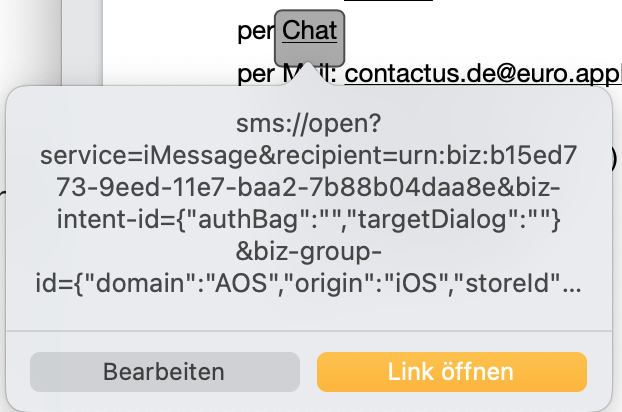Click the word "per" before the Chat link

point(256,32)
